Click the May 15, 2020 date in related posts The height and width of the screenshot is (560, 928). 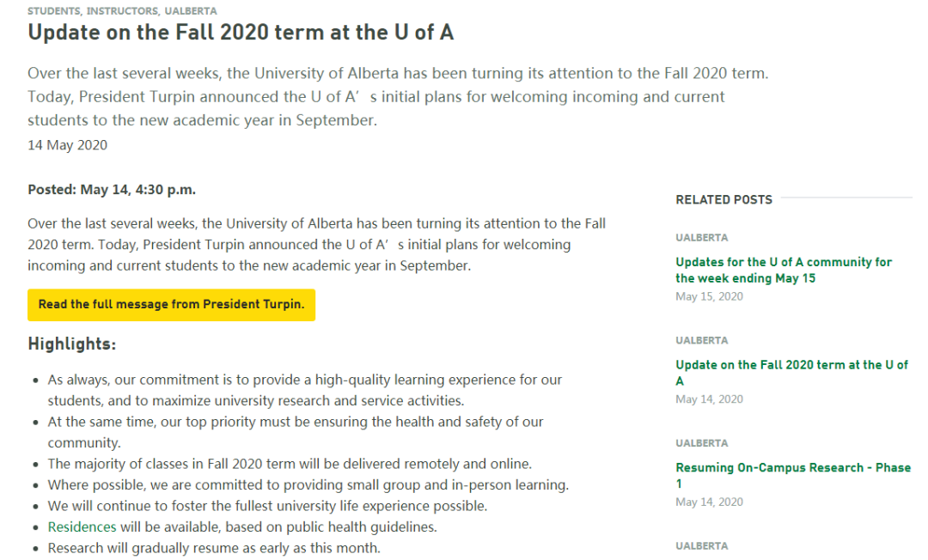[x=709, y=296]
